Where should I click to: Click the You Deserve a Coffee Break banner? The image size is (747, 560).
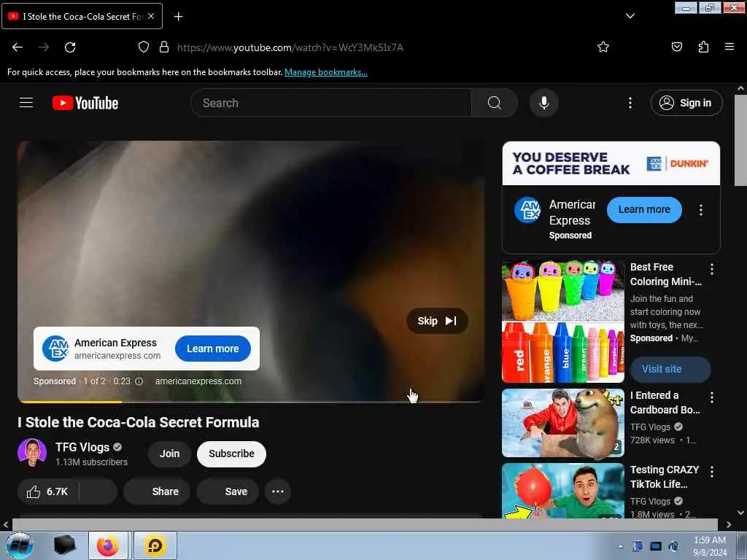(611, 163)
